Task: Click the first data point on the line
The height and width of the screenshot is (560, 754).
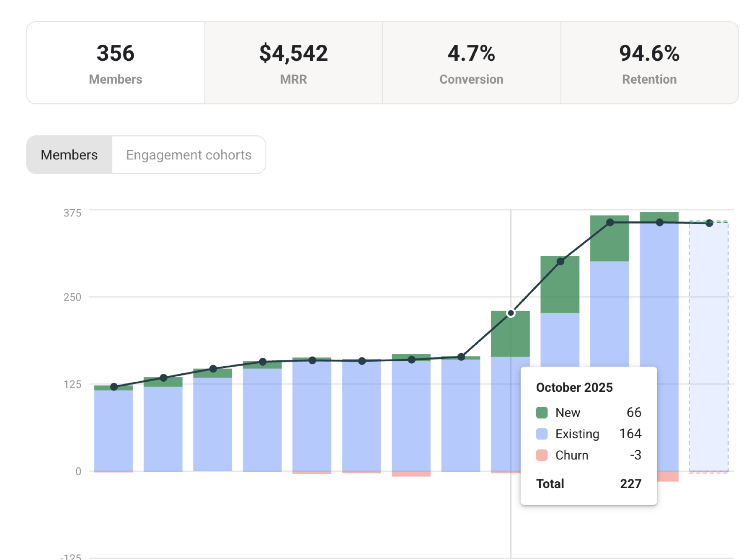Action: (114, 387)
